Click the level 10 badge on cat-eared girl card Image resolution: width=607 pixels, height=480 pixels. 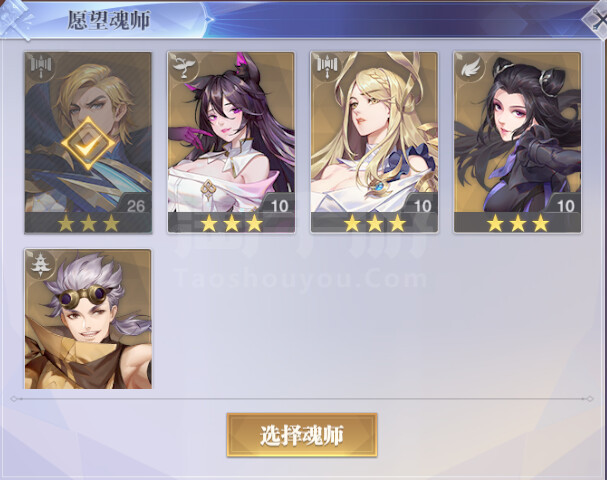(x=279, y=205)
